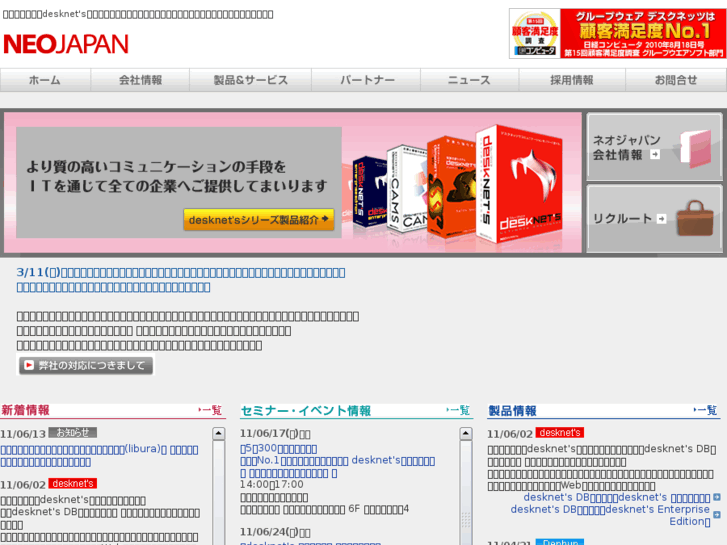Click the 製品情報 section heading
The height and width of the screenshot is (545, 727).
pyautogui.click(x=512, y=410)
